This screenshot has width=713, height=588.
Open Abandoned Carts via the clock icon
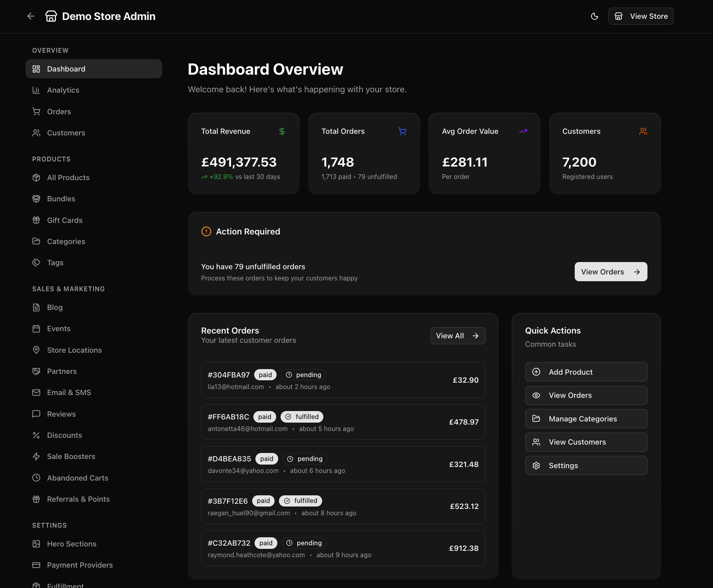pyautogui.click(x=36, y=478)
